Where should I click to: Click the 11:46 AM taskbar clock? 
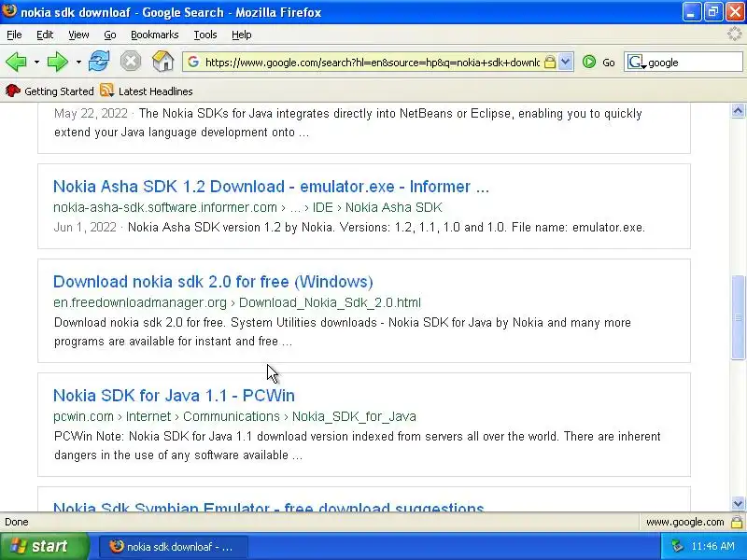click(x=712, y=546)
